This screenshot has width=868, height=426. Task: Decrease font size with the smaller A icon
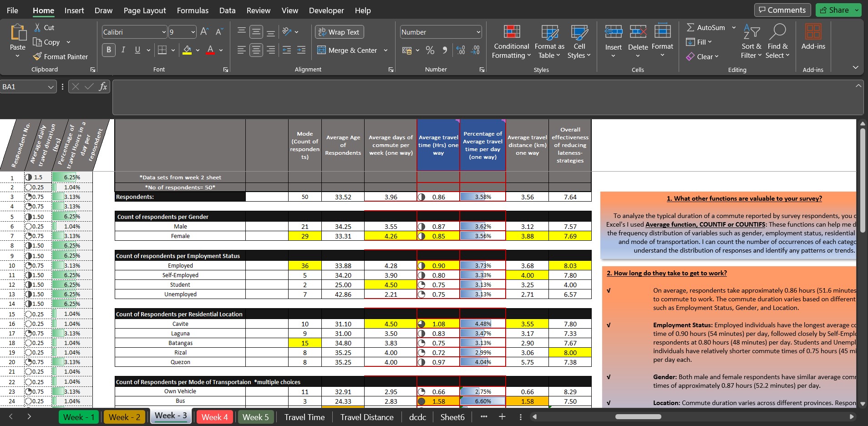(x=219, y=31)
